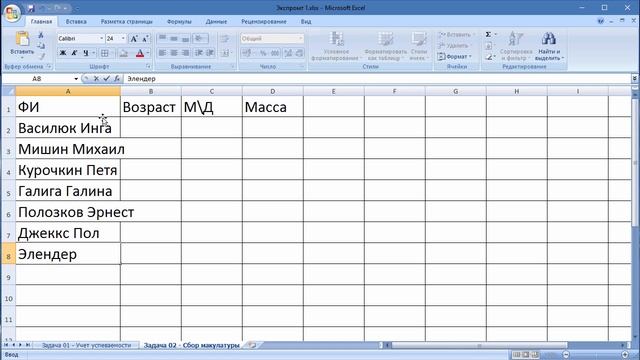Click the Merge and Center icon
Viewport: 640px width, 360px height.
click(x=226, y=53)
